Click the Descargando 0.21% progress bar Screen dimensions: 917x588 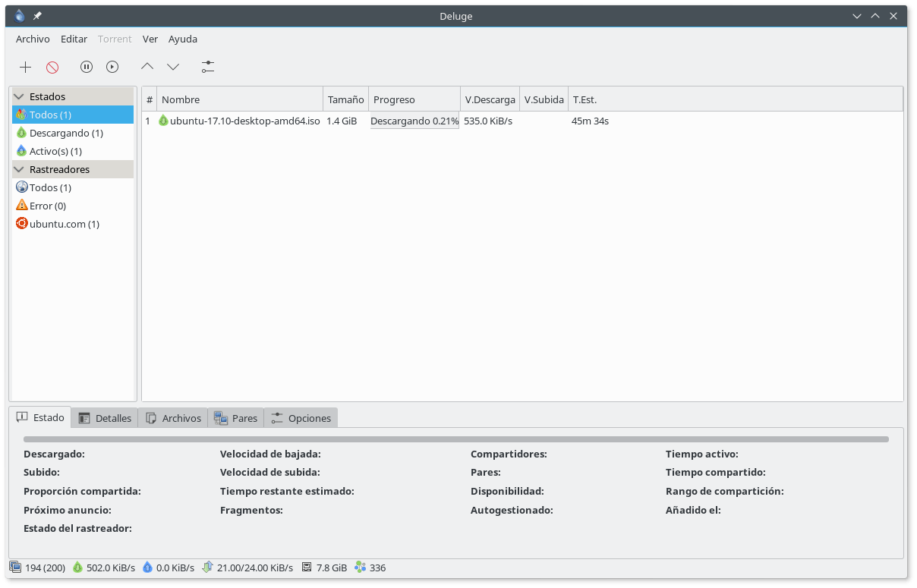[x=414, y=121]
